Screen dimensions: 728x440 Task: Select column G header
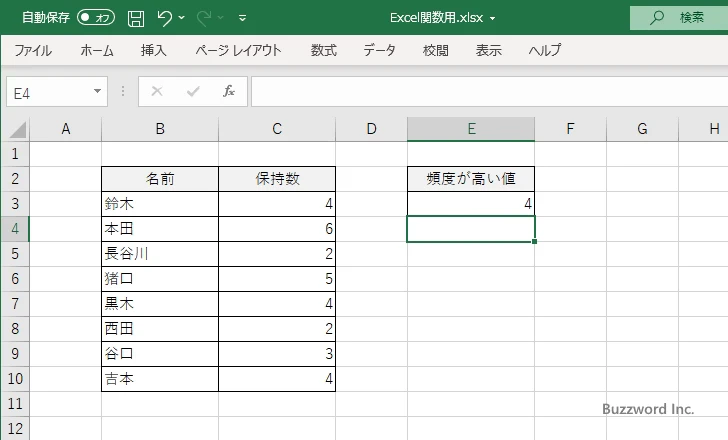click(643, 129)
